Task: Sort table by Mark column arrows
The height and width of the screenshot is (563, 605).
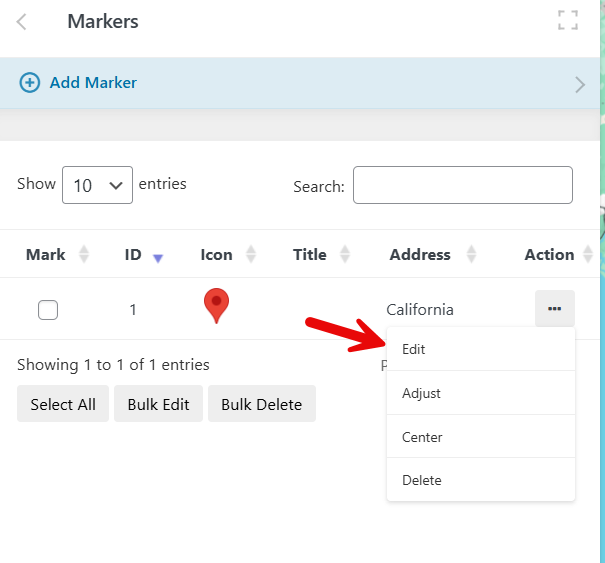Action: [x=84, y=255]
